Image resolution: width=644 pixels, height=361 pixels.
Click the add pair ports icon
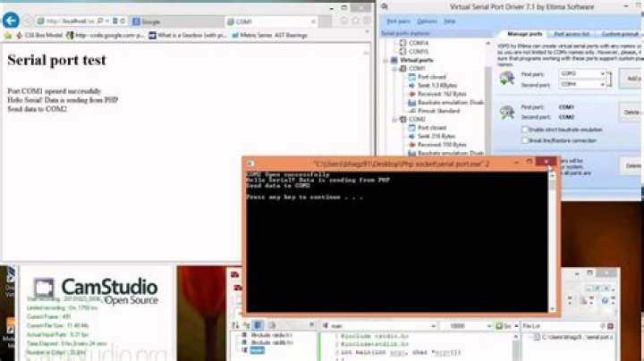pos(507,78)
